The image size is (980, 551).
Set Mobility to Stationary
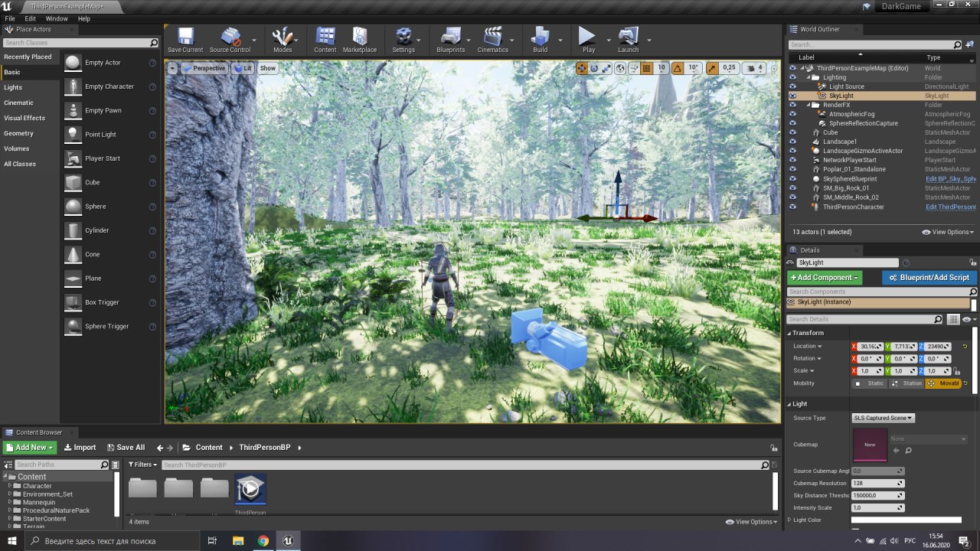906,383
